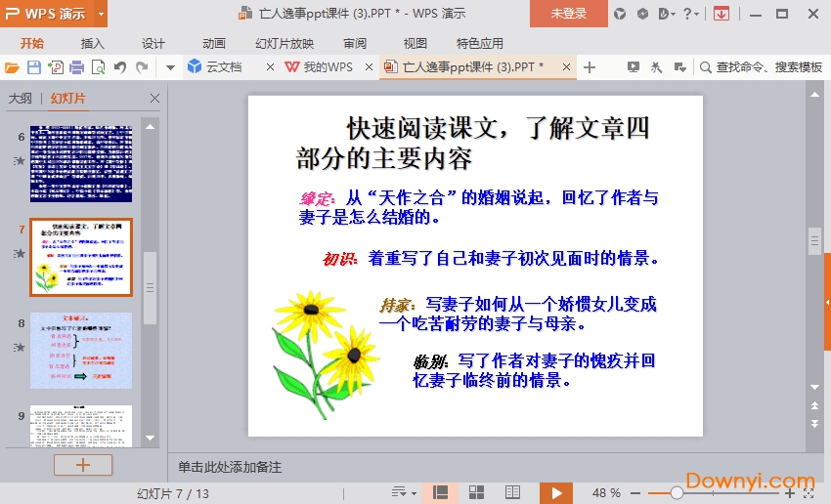Click the pin icon beside the search box
The height and width of the screenshot is (504, 831).
[656, 67]
